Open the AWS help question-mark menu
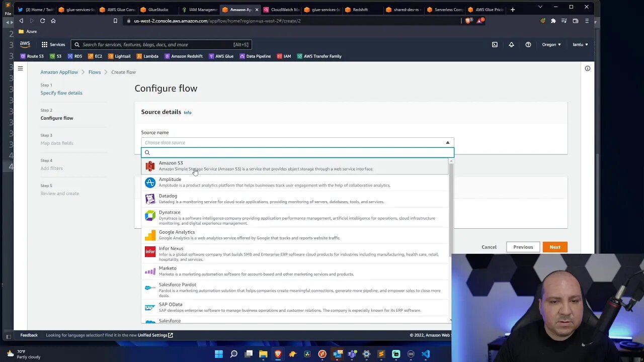This screenshot has height=362, width=644. [528, 44]
